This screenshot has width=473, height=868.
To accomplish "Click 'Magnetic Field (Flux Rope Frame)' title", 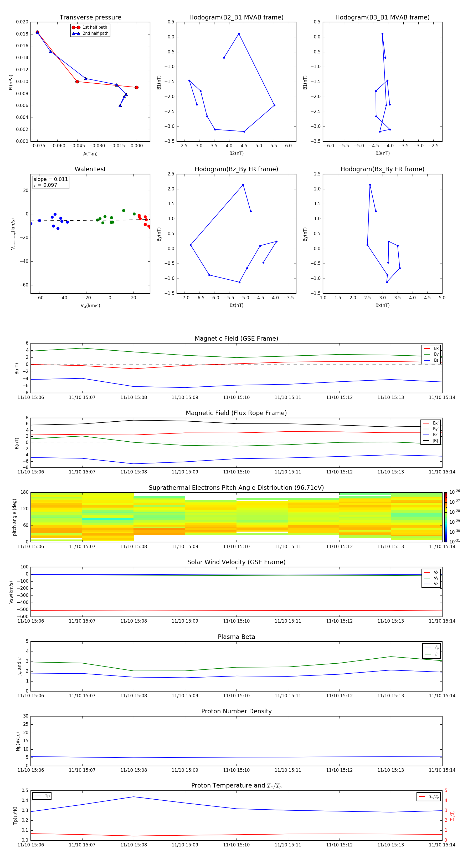I will coord(236,413).
